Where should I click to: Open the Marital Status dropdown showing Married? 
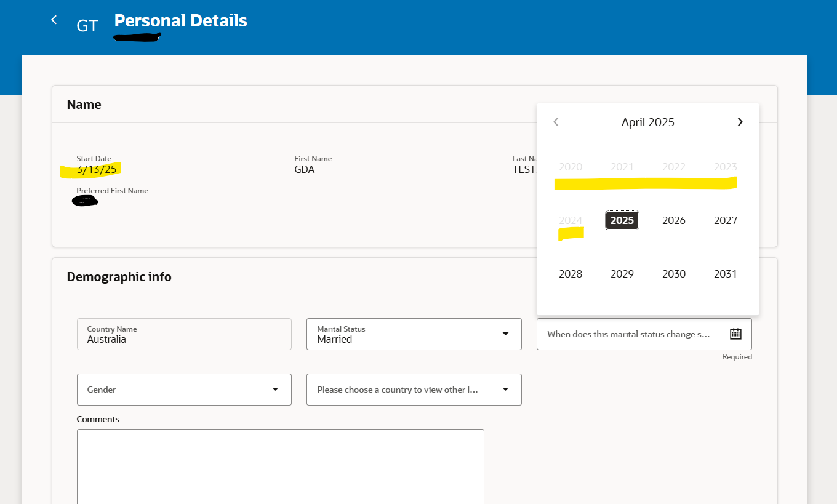[x=414, y=334]
